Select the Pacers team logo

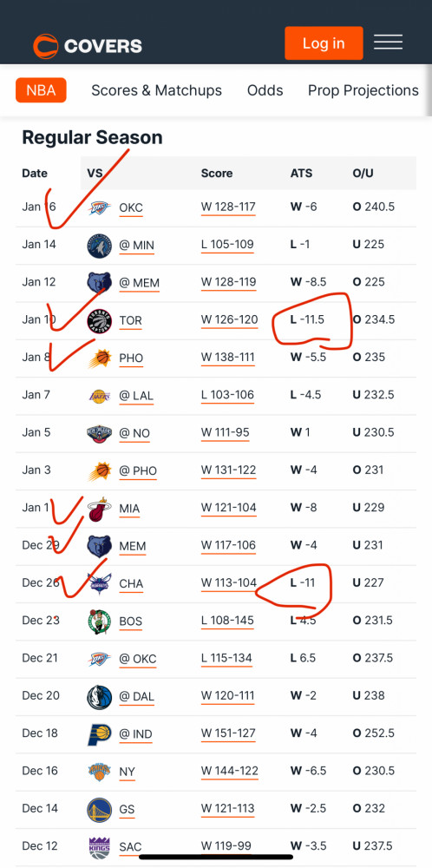point(100,734)
